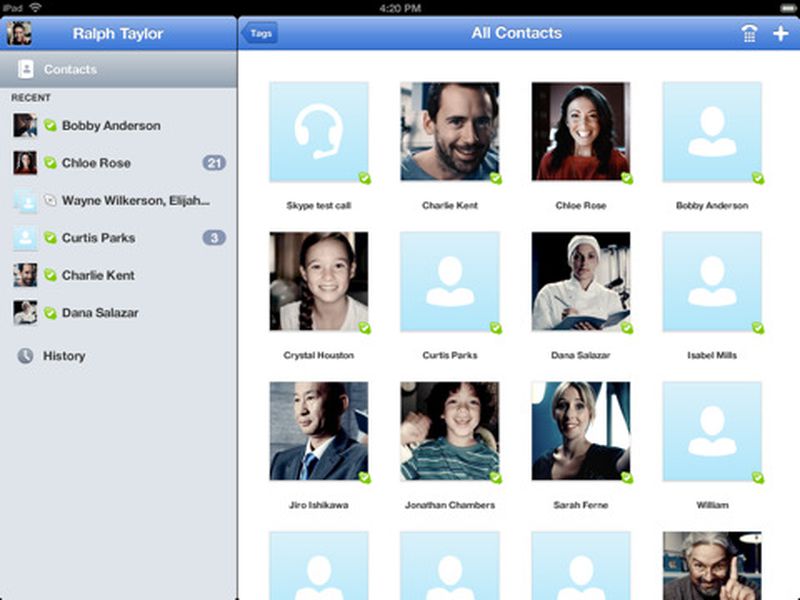The height and width of the screenshot is (600, 800).
Task: Click the unread count badge on Curtis Parks
Action: coord(215,238)
